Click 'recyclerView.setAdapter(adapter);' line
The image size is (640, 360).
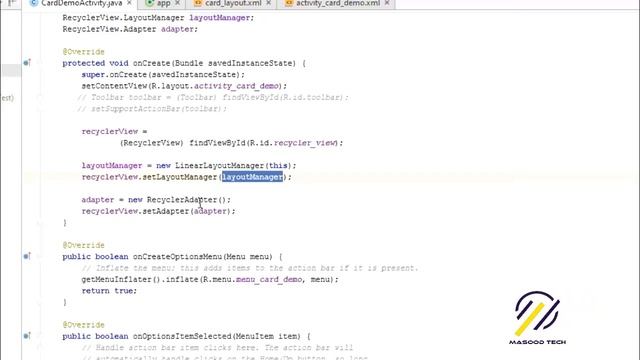click(158, 211)
